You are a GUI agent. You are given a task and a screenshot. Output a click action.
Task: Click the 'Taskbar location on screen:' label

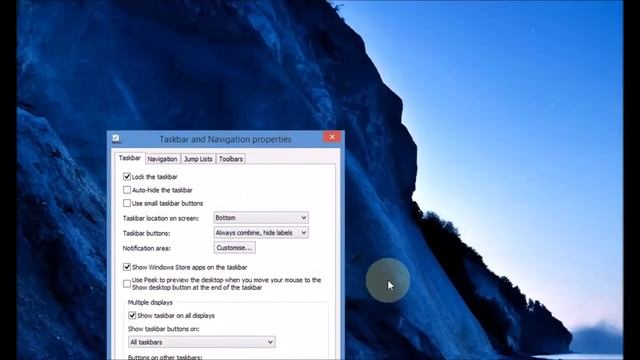(x=161, y=218)
